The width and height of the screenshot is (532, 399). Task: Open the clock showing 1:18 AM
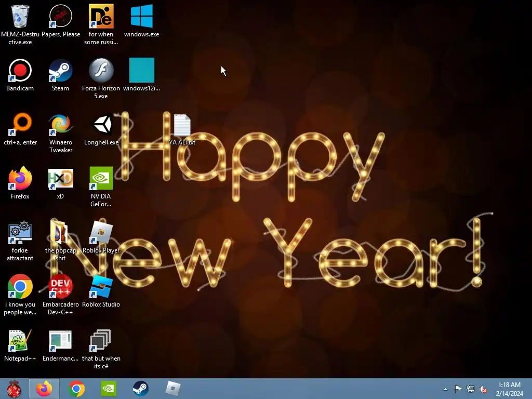point(509,389)
